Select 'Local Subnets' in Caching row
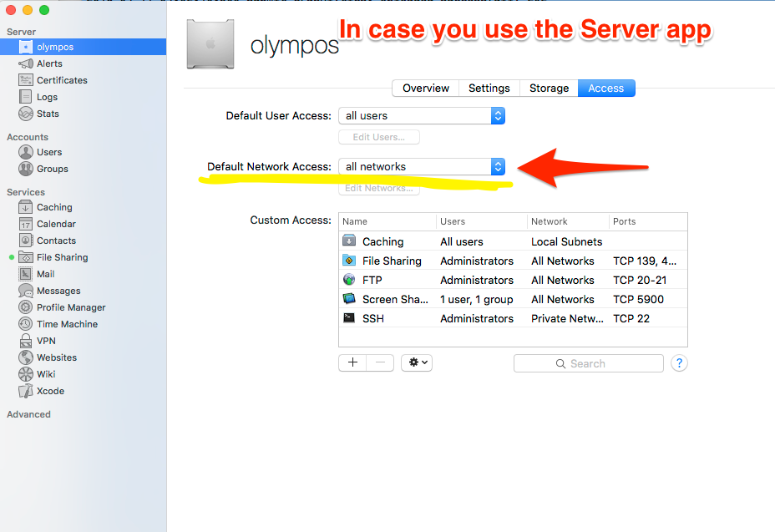The width and height of the screenshot is (775, 532). (566, 241)
